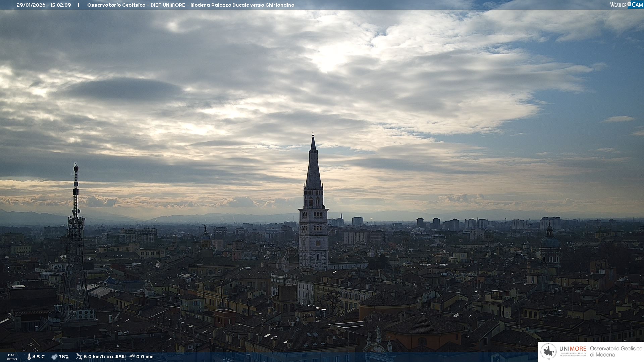Click the WeatherCam logo

626,4
